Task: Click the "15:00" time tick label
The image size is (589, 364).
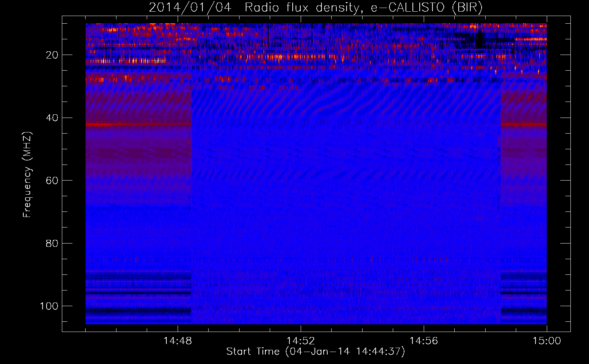Action: pos(547,341)
